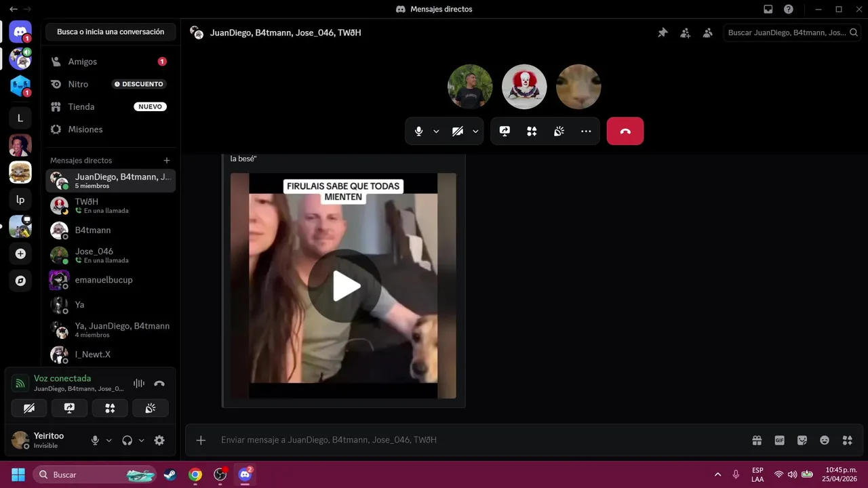Viewport: 868px width, 488px height.
Task: Toggle noise suppression in voice panel
Action: pos(139,384)
